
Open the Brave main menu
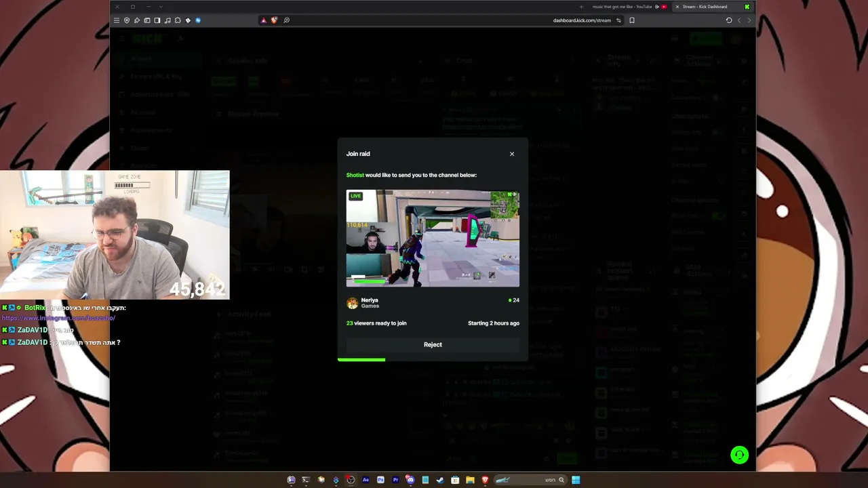coord(117,20)
